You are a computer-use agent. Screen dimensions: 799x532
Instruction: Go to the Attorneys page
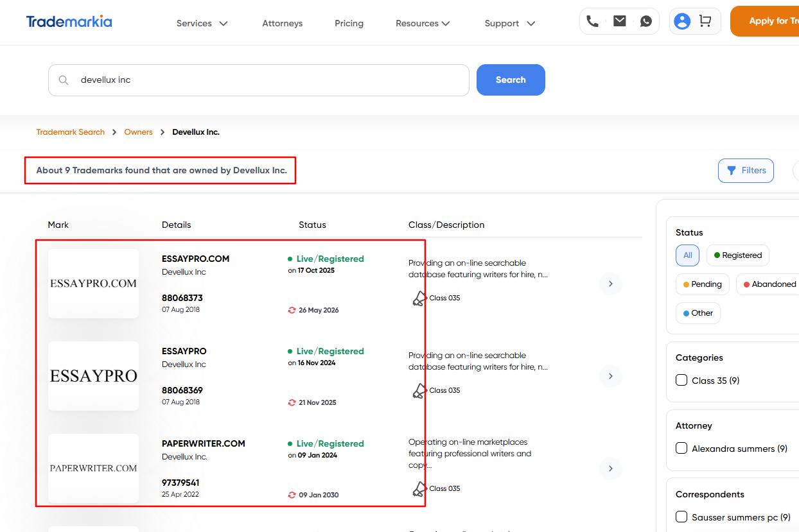pos(282,23)
